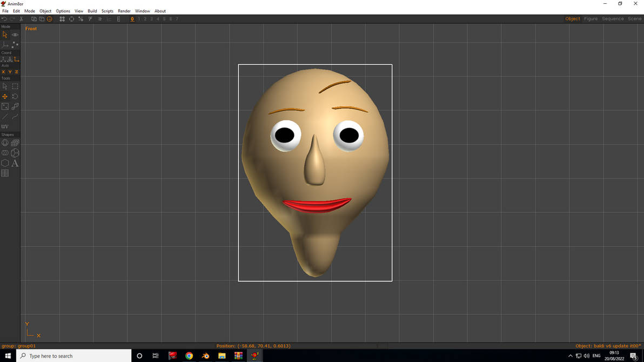Add an N-gon shape
The image size is (644, 362).
(5, 163)
